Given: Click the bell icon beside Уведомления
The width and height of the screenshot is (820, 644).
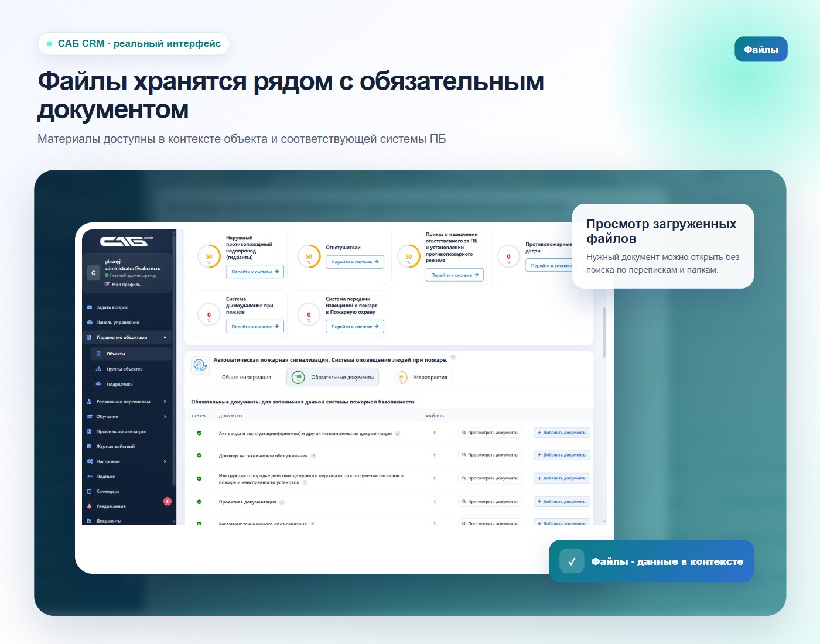Looking at the screenshot, I should (x=90, y=506).
